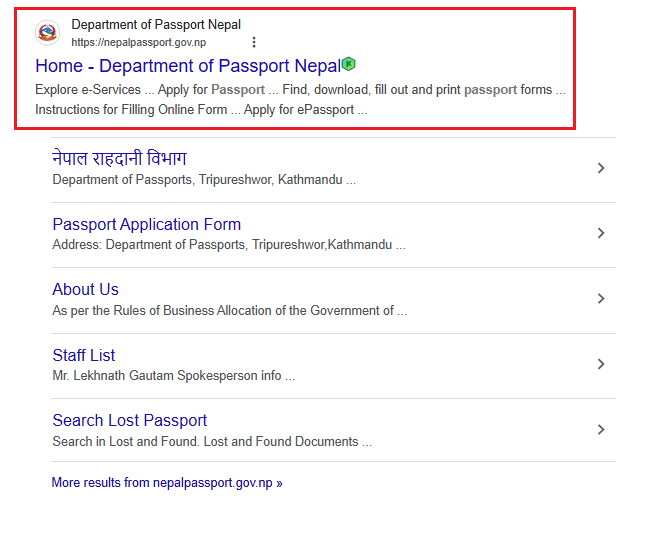Open the Staff List sitelink
This screenshot has width=661, height=533.
[83, 355]
